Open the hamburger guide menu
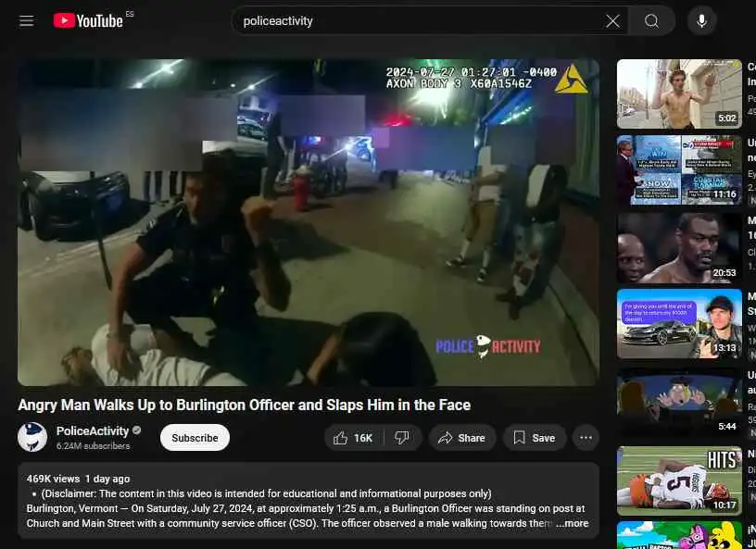The width and height of the screenshot is (756, 549). pyautogui.click(x=27, y=21)
